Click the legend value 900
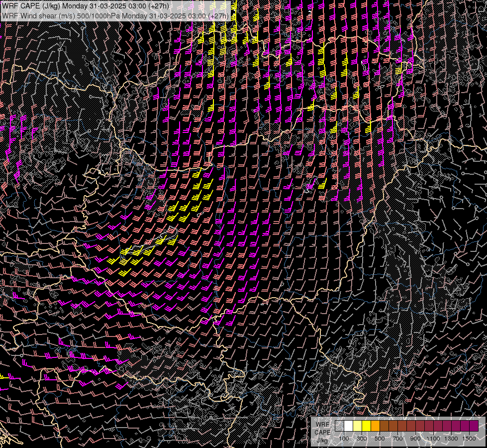This screenshot has height=448, width=487. click(x=415, y=439)
